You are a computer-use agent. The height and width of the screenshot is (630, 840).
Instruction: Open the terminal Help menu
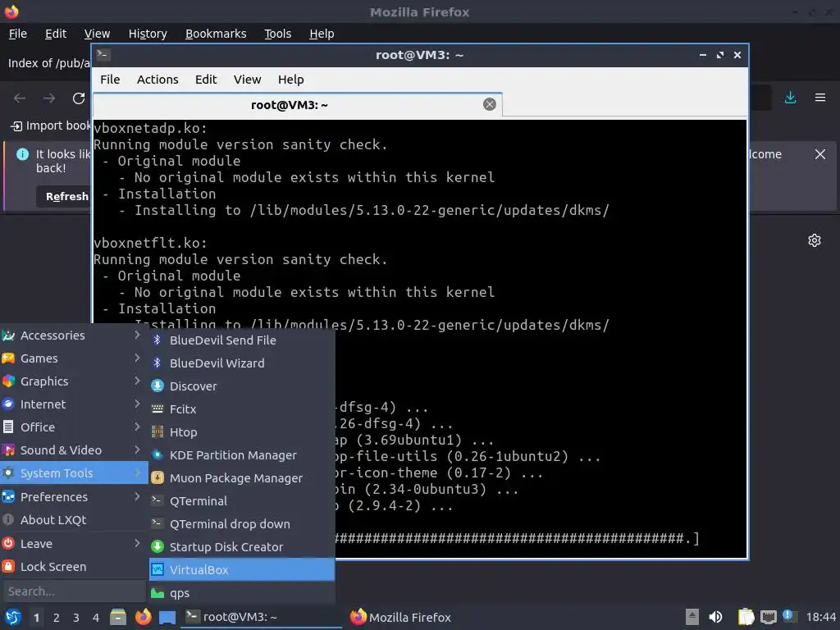pos(291,80)
